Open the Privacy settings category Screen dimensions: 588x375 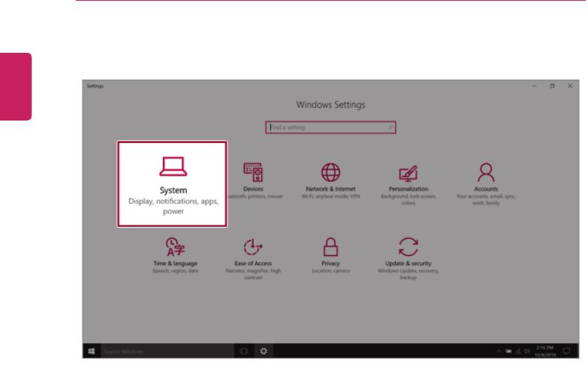coord(330,255)
